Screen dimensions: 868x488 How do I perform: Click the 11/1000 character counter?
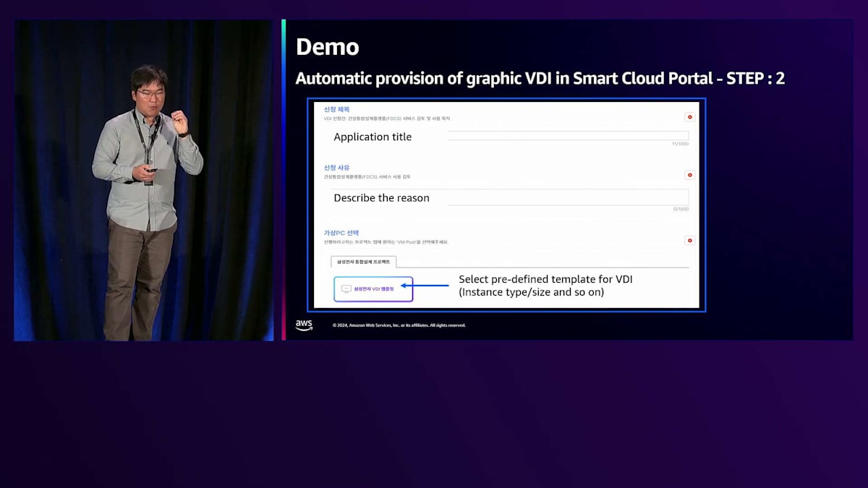pyautogui.click(x=681, y=144)
